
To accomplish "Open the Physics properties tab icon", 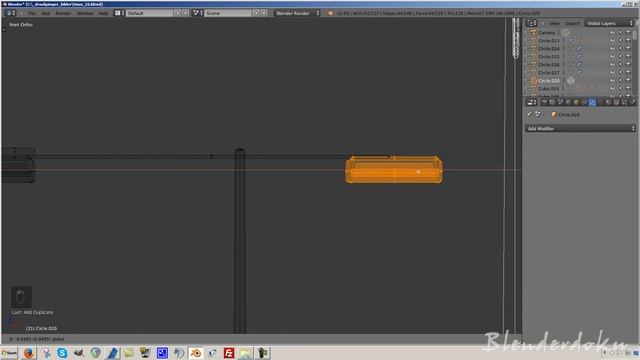I will tap(632, 102).
